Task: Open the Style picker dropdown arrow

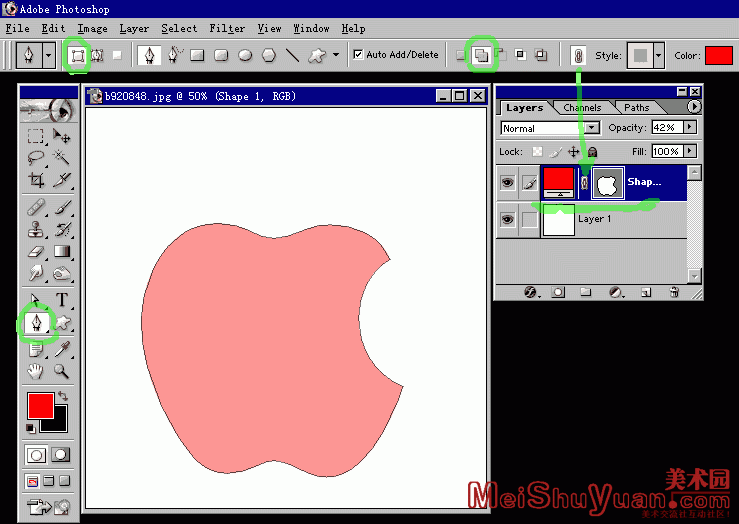Action: [658, 56]
